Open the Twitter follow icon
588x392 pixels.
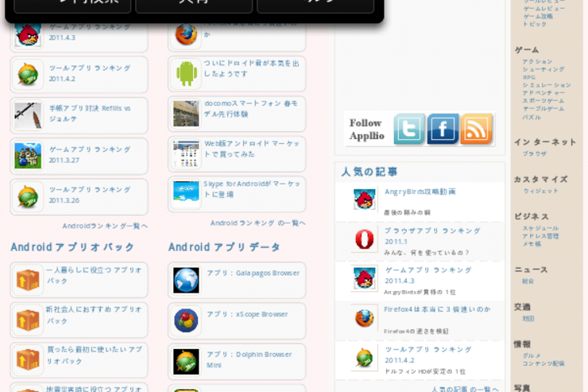(409, 129)
